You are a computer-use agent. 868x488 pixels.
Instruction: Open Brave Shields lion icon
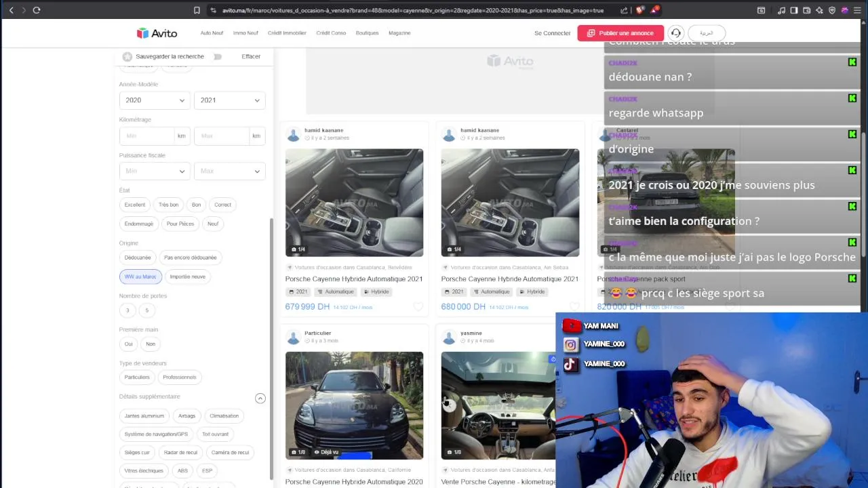640,10
